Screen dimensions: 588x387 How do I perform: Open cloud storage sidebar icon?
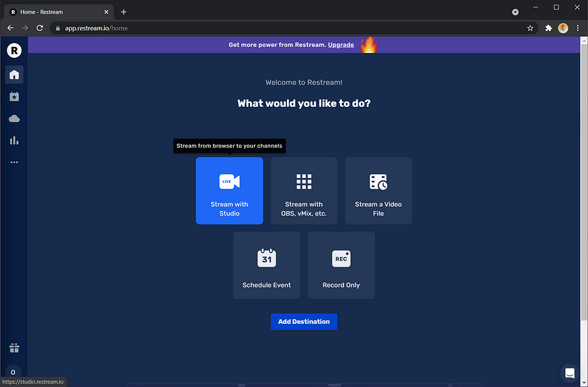point(14,119)
